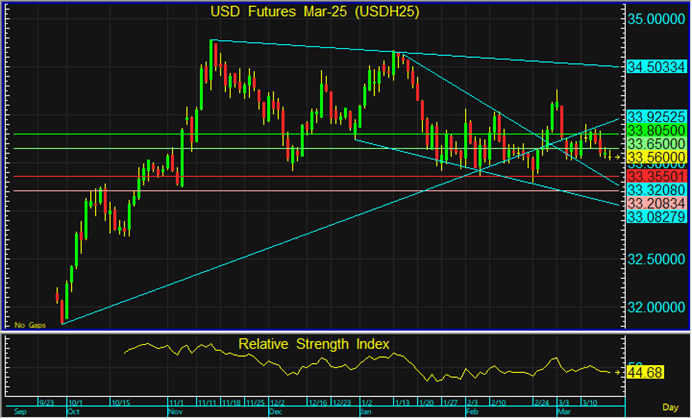Click the red 33.35501 price label
Image resolution: width=692 pixels, height=419 pixels.
click(x=656, y=176)
